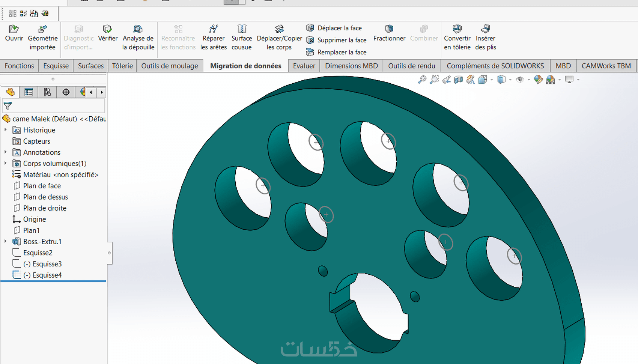The width and height of the screenshot is (638, 364).
Task: Open the CAMWorks TBM tab
Action: tap(606, 66)
